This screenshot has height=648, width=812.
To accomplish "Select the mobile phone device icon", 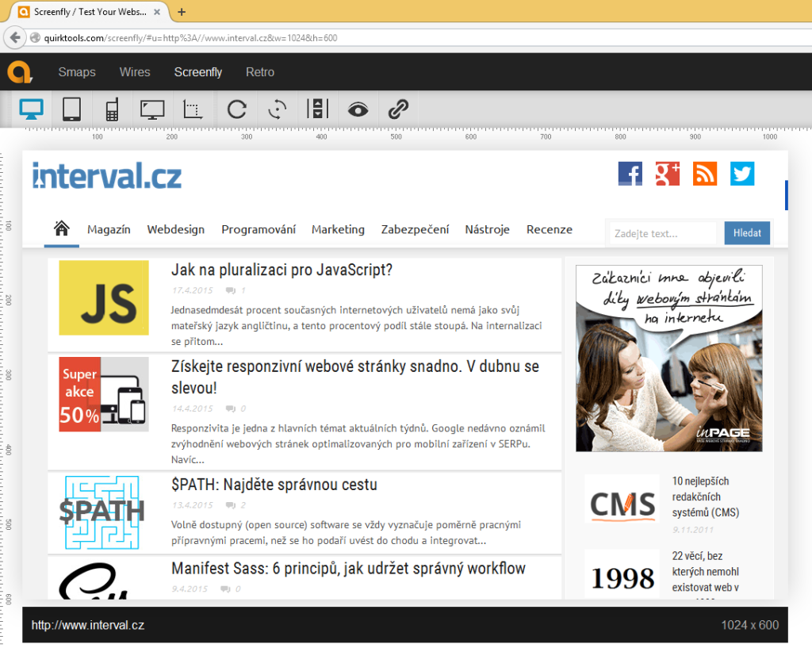I will pyautogui.click(x=112, y=109).
